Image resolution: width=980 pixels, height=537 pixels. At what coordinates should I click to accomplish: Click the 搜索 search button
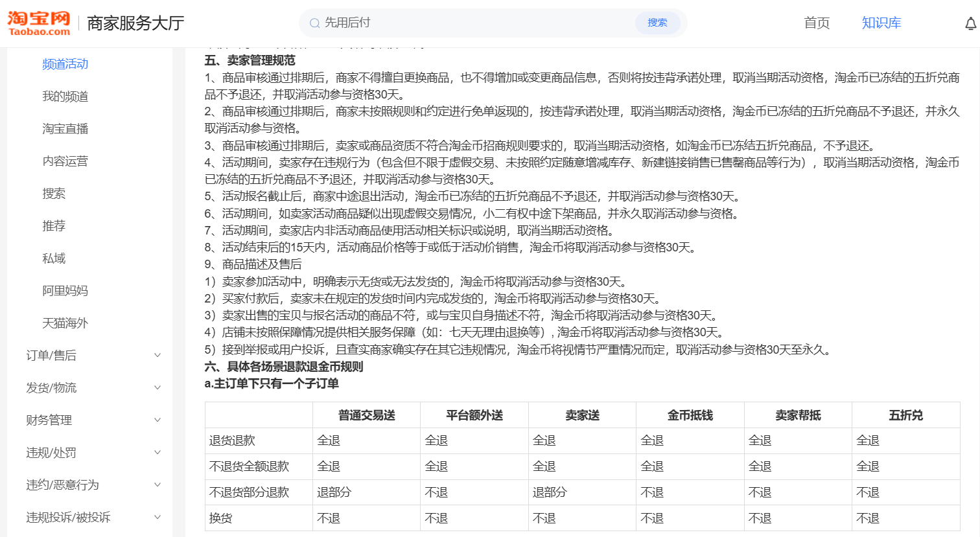pos(657,23)
